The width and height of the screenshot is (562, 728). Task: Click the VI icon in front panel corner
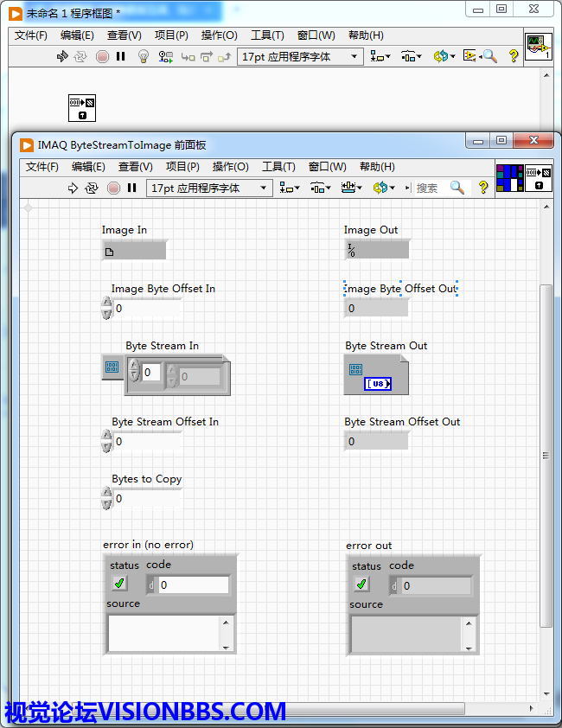539,178
